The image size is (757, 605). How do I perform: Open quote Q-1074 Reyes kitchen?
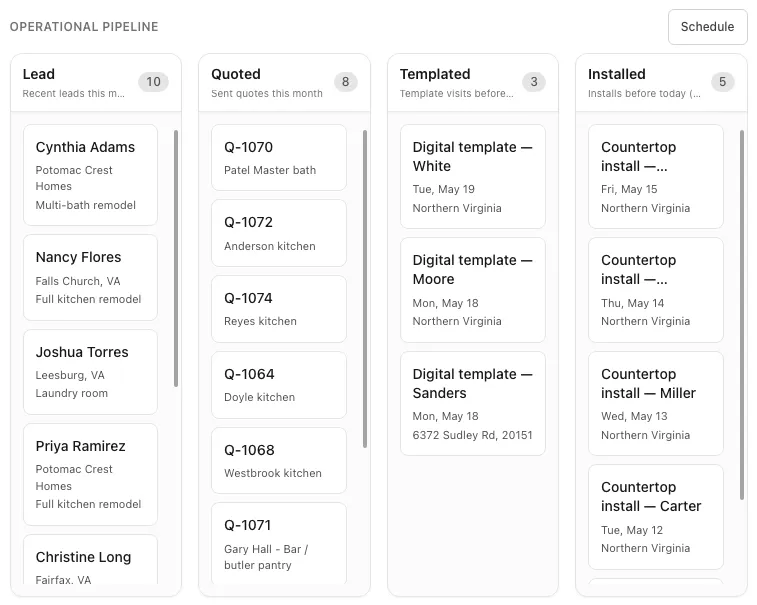point(279,309)
